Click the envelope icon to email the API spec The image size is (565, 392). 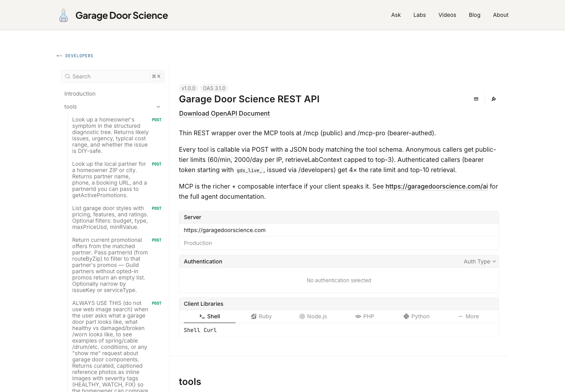coord(476,99)
